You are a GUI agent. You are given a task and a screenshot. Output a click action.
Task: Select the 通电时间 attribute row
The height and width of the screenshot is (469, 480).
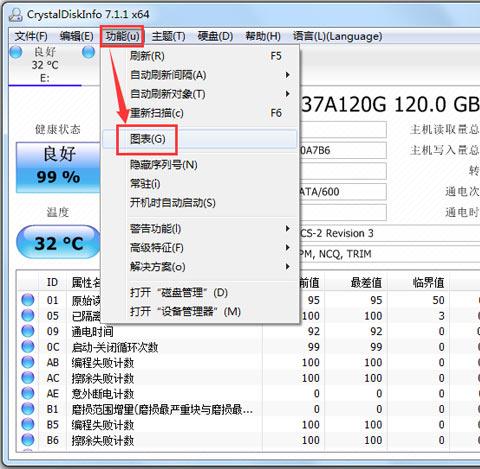248,331
